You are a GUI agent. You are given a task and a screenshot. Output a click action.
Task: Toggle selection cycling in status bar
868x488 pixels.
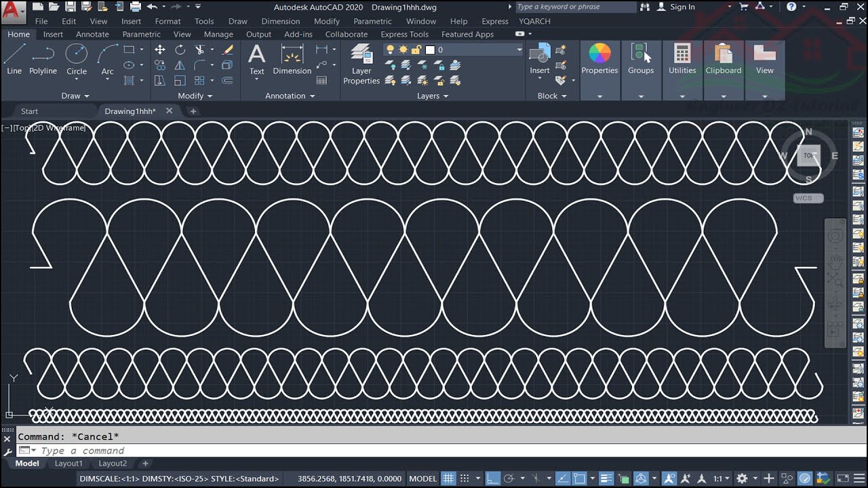point(641,479)
